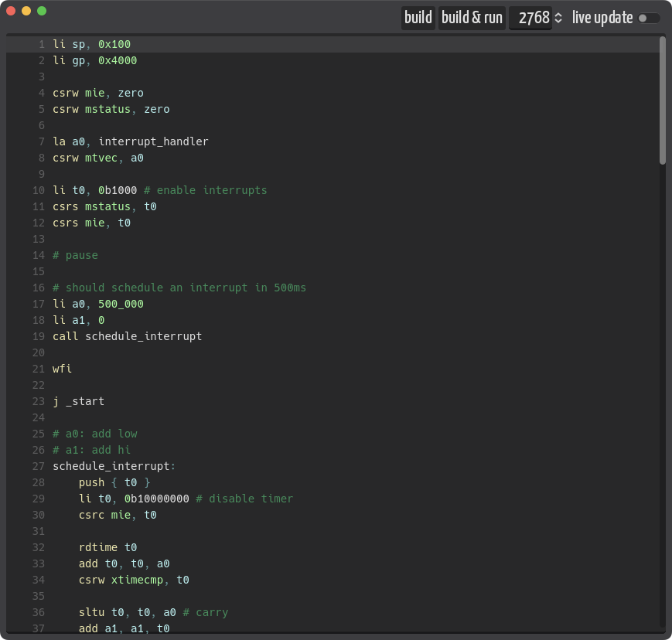Click 'call schedule_interrupt' line
Viewport: 672px width, 640px height.
pyautogui.click(x=128, y=337)
